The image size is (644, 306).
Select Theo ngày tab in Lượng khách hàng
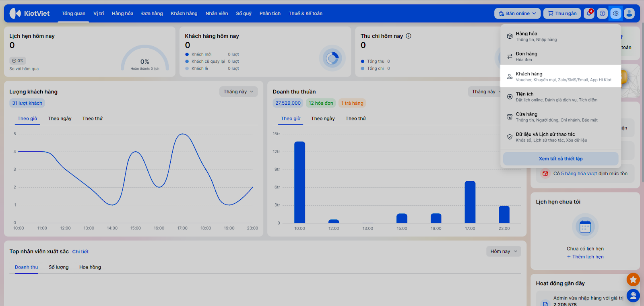click(x=60, y=118)
